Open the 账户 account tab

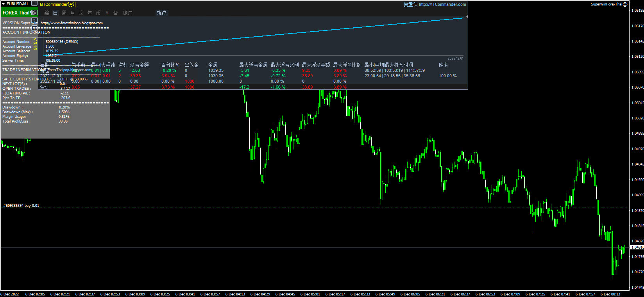(127, 13)
